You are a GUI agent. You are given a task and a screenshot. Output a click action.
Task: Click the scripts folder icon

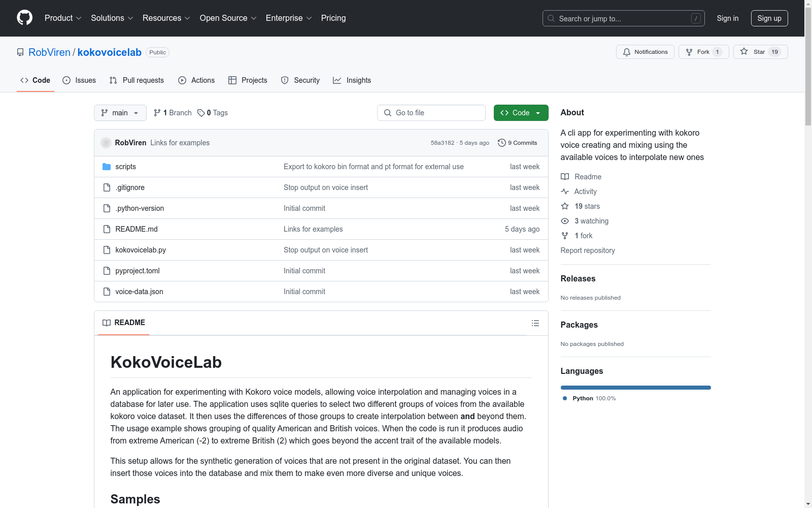tap(107, 167)
